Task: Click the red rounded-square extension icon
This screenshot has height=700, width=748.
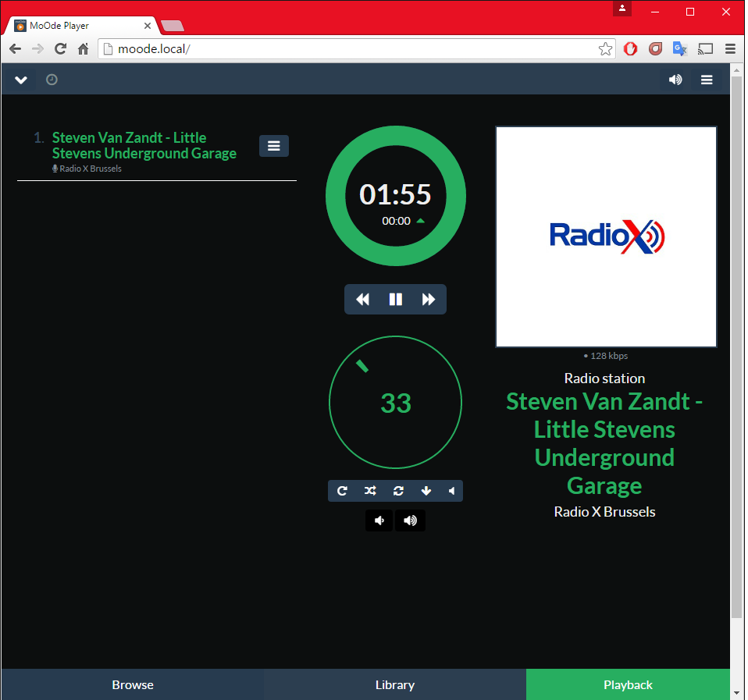Action: pos(655,48)
